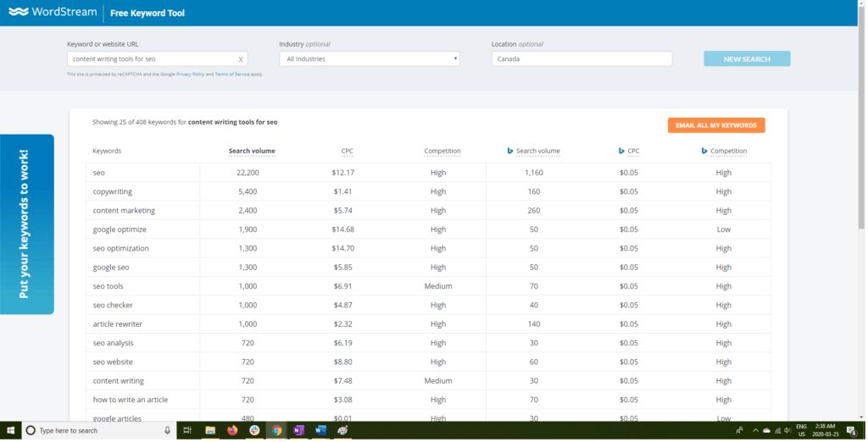Select the 'content writing' keyword
The height and width of the screenshot is (442, 868).
[119, 381]
